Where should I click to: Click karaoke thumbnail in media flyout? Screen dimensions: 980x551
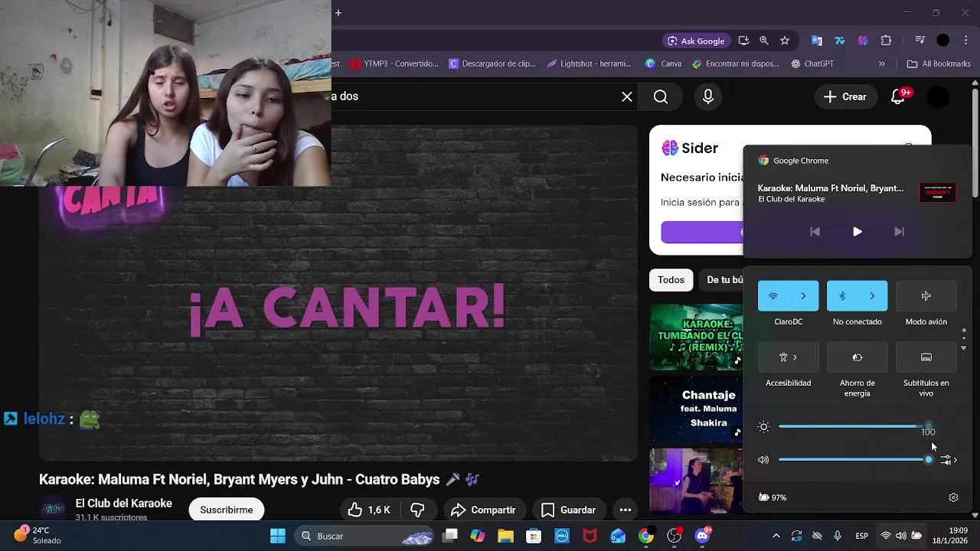click(938, 192)
